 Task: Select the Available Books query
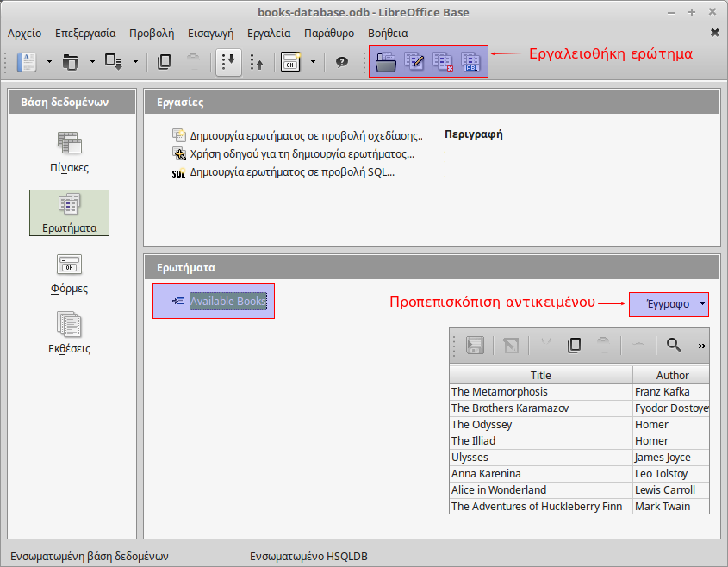point(228,301)
